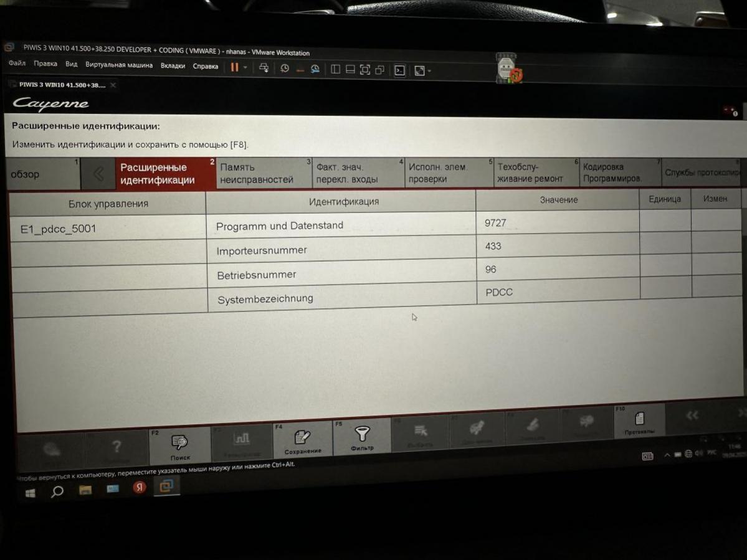Expand the pause button dropdown arrow
The width and height of the screenshot is (747, 560).
click(245, 68)
